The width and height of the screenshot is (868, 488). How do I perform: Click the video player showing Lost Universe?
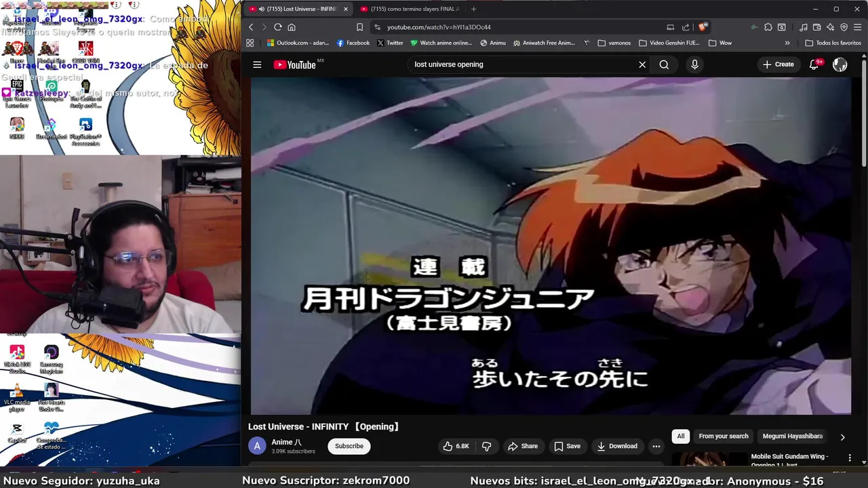pos(551,245)
